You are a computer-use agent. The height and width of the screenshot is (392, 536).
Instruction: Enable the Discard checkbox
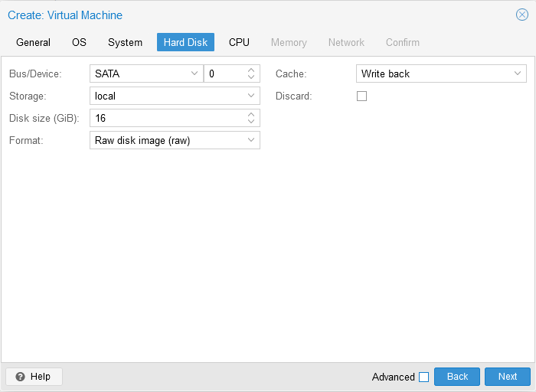coord(362,96)
